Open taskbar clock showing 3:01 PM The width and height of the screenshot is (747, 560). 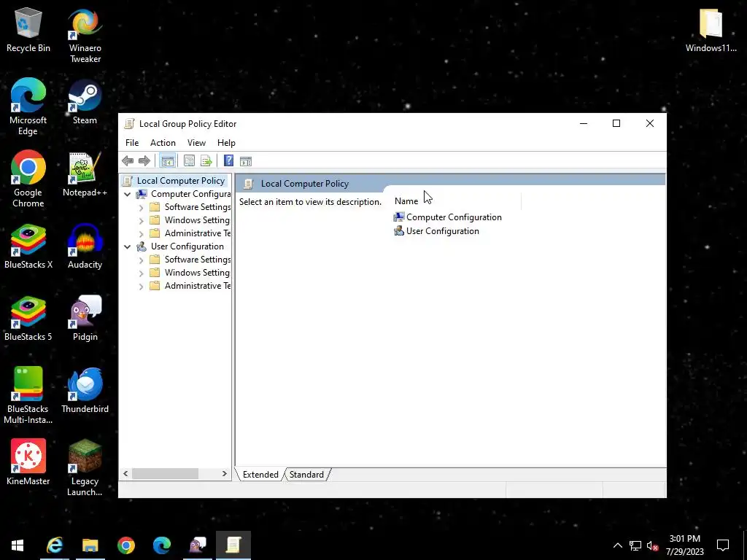tap(684, 545)
